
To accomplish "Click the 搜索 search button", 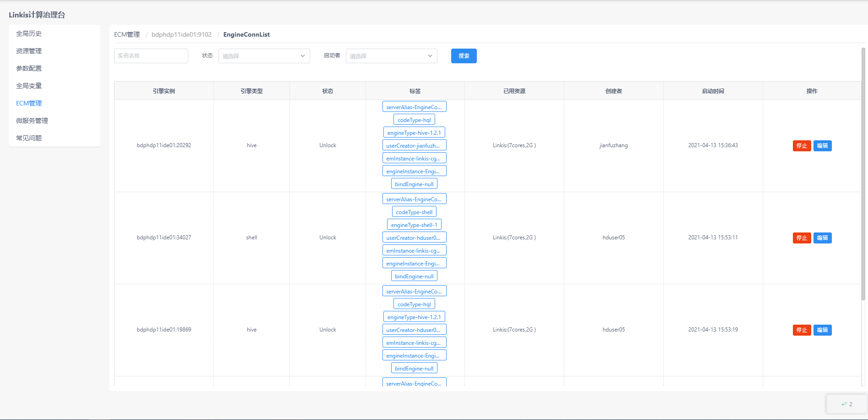I will click(x=464, y=56).
